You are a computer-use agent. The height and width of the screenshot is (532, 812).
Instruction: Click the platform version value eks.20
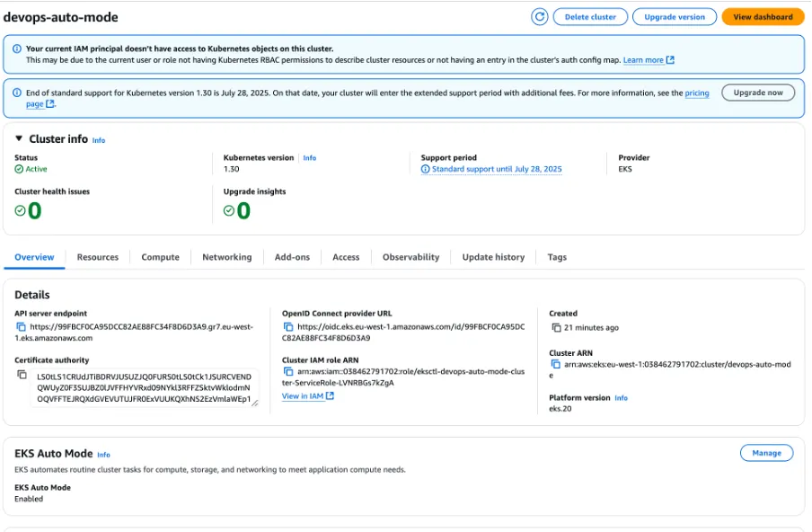(560, 409)
